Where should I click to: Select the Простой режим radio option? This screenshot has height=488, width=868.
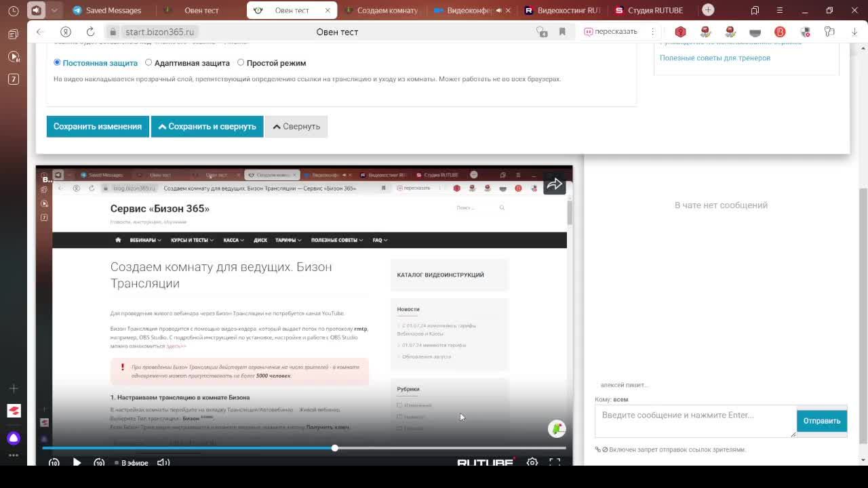pos(241,62)
